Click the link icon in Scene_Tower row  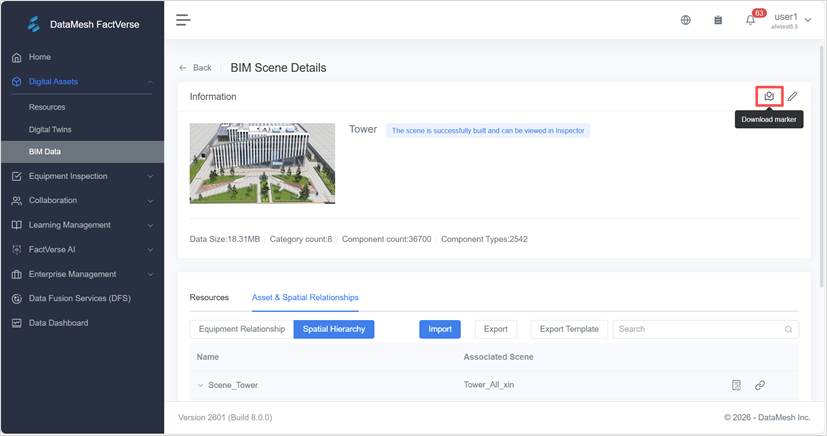click(x=760, y=385)
